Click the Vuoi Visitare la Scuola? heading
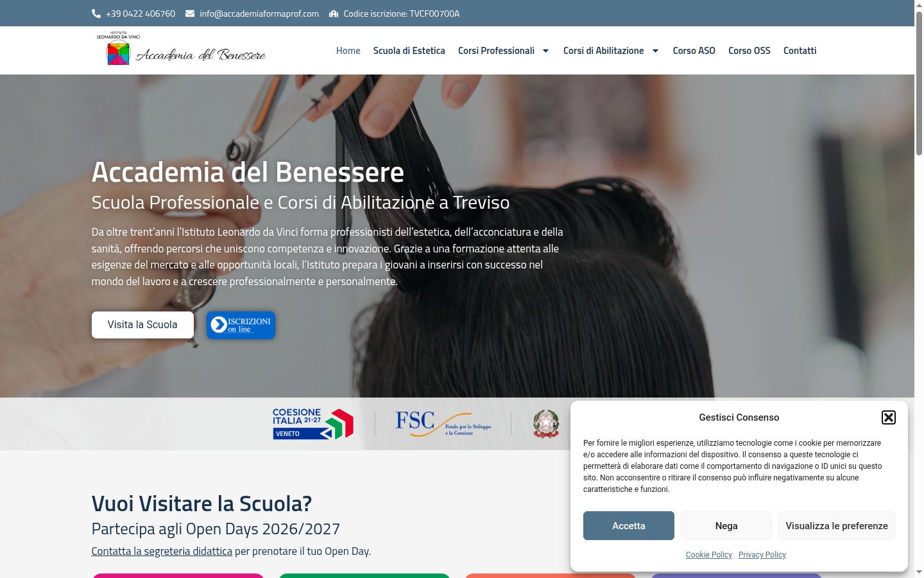 [x=201, y=504]
